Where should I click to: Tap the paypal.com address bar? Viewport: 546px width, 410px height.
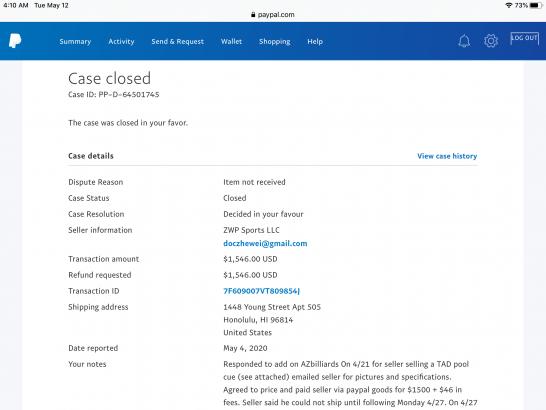(273, 15)
